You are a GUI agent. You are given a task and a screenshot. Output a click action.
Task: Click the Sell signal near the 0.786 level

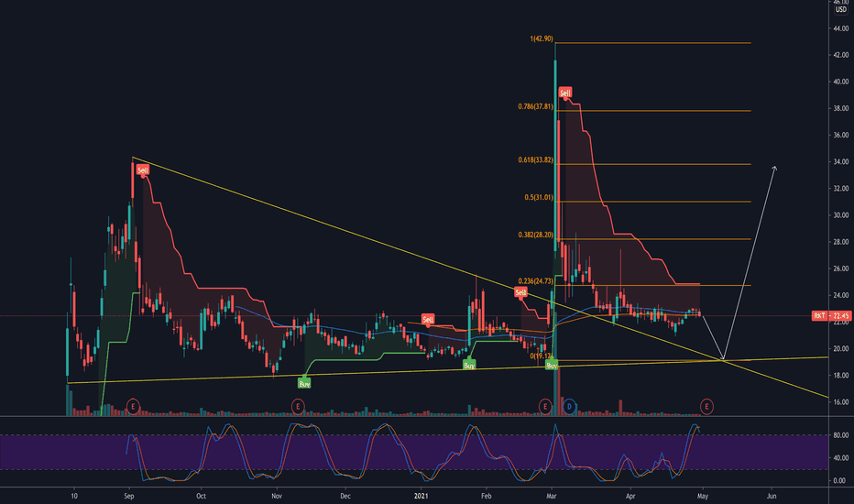coord(565,93)
